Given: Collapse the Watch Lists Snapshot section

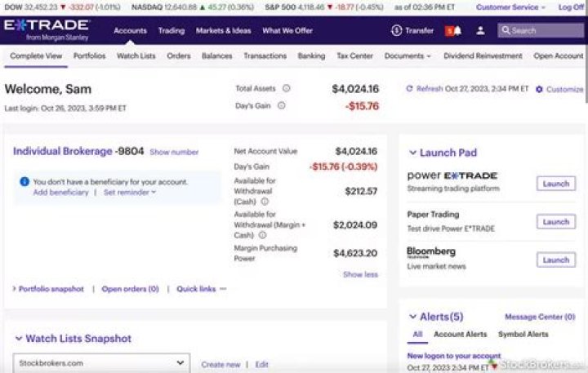Looking at the screenshot, I should [18, 339].
